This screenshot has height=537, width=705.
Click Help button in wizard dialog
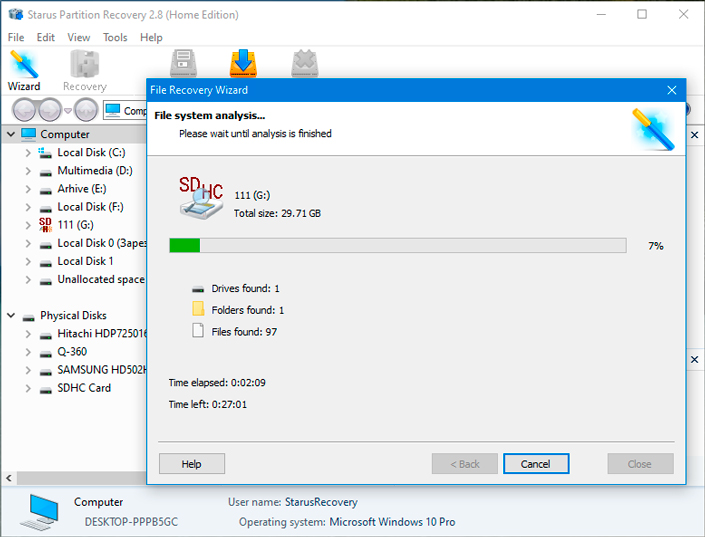(x=192, y=464)
